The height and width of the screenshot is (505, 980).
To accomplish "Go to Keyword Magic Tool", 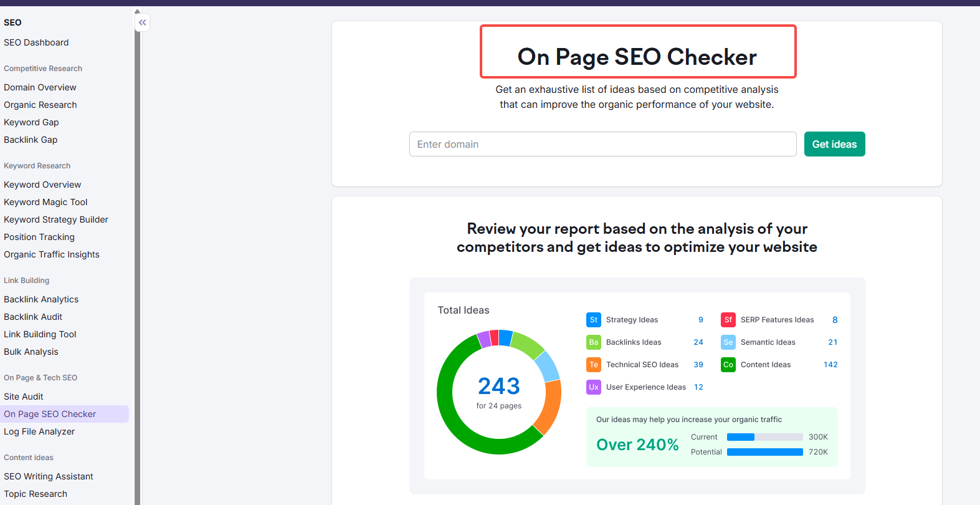I will tap(45, 202).
